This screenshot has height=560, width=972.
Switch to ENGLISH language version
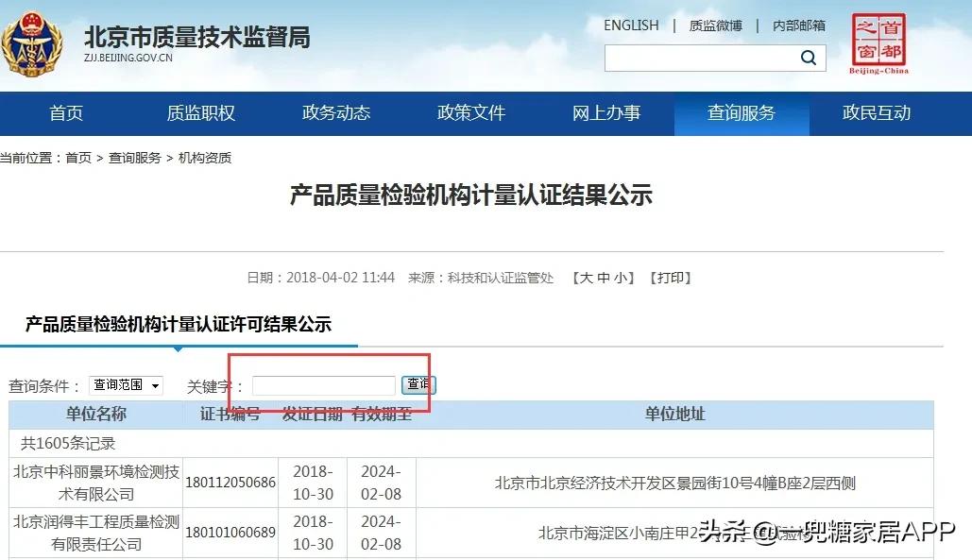click(630, 25)
